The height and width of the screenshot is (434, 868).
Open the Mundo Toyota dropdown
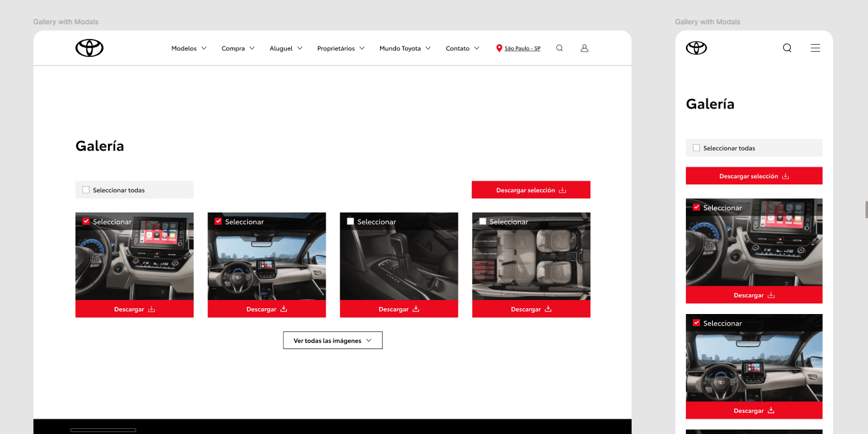405,49
